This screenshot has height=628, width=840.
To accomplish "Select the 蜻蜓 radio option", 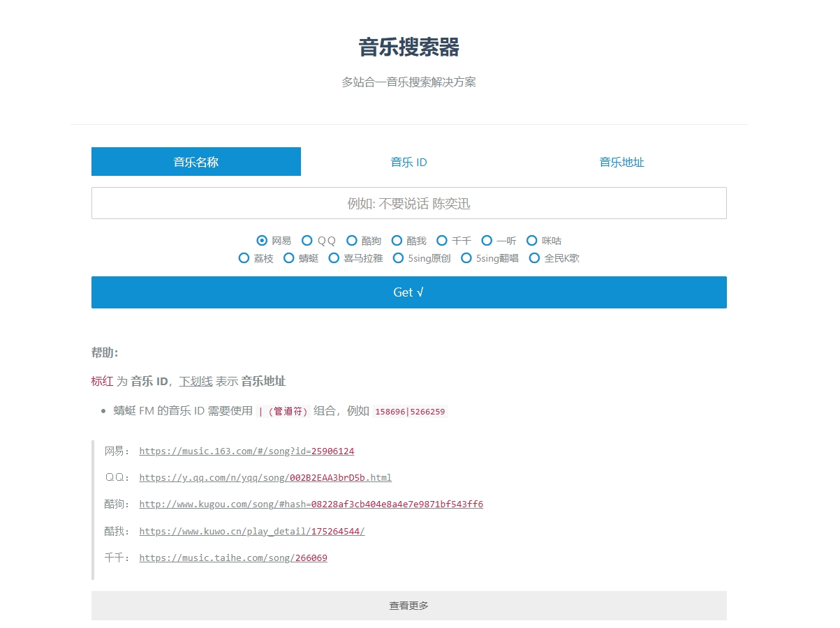I will coord(288,257).
